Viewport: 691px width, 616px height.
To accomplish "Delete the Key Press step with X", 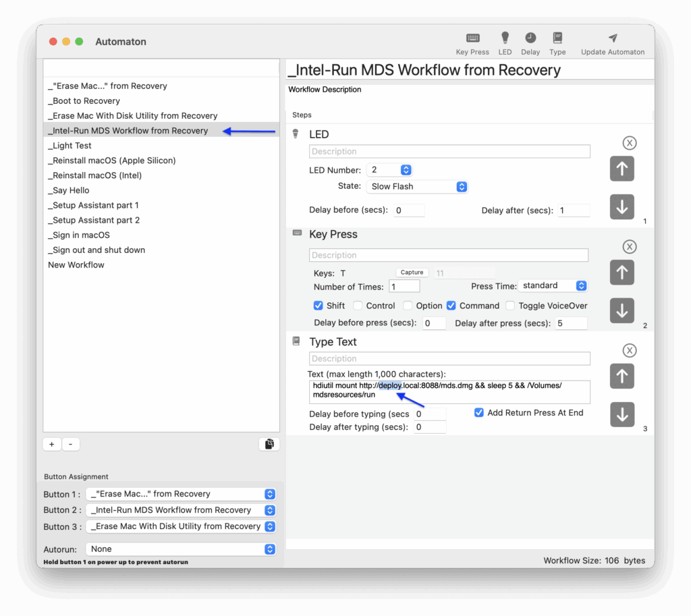I will pos(630,247).
